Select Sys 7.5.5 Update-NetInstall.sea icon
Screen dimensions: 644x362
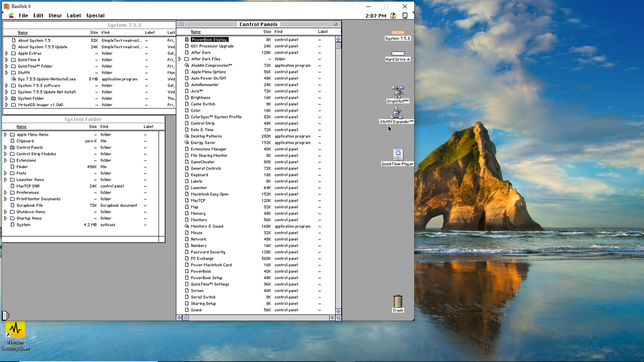click(14, 79)
